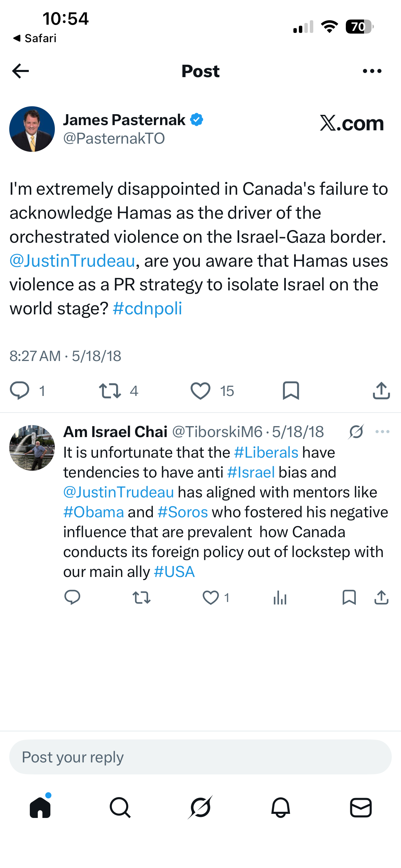401x868 pixels.
Task: Repost the Am Israel Chai reply
Action: 142,598
